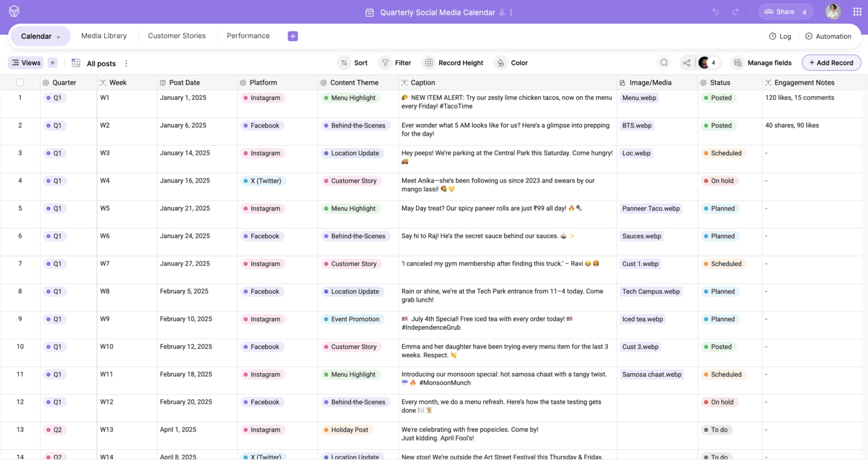Viewport: 868px width, 460px height.
Task: Expand the Calendar tab dropdown arrow
Action: point(58,37)
